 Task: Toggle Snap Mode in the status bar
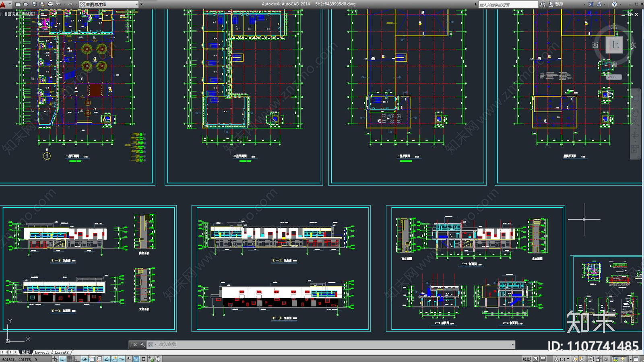click(x=62, y=359)
